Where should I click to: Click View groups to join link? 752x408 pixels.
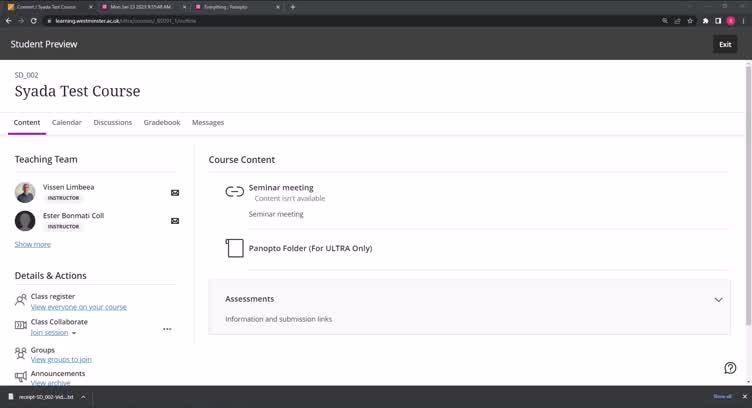pyautogui.click(x=61, y=359)
